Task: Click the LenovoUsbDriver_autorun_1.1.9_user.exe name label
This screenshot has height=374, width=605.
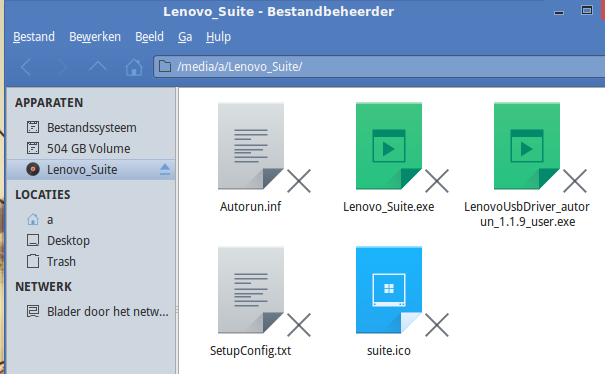Action: pyautogui.click(x=527, y=214)
